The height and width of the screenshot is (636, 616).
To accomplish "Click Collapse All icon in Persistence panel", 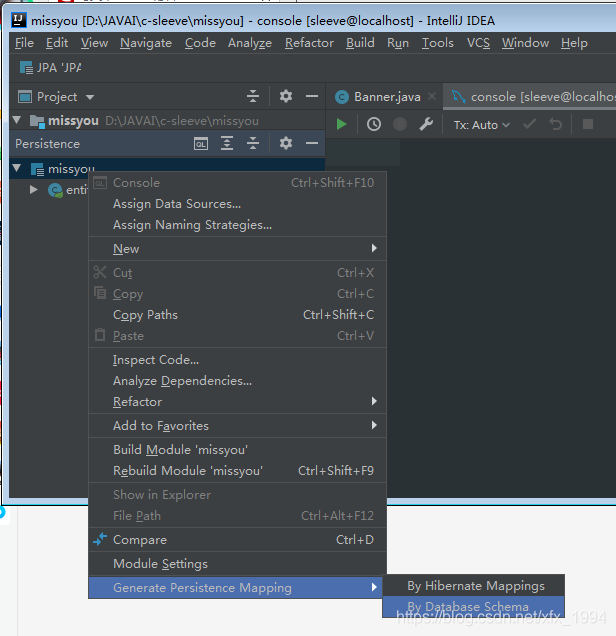I will [253, 143].
